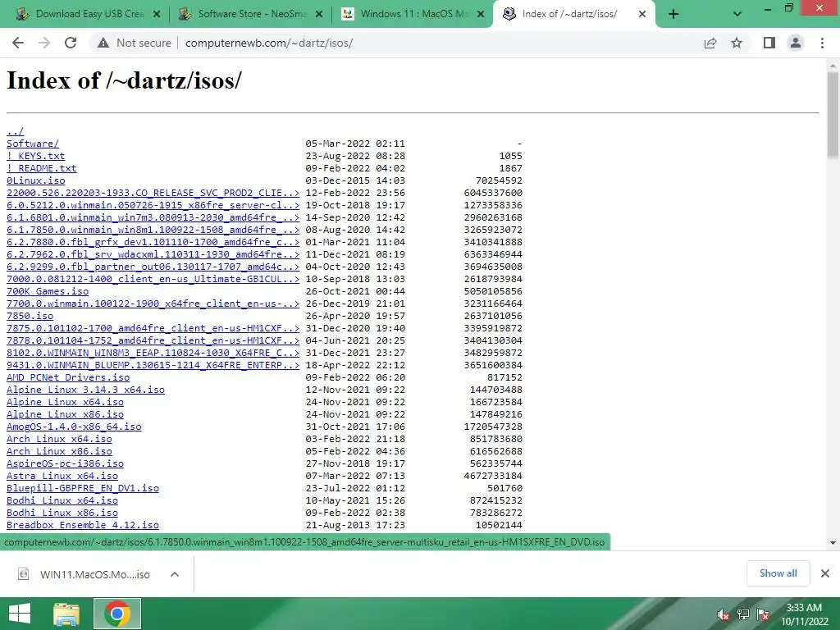Click the 6.1.7850.0.winmain_win8m1 link
The image size is (840, 630).
tap(153, 230)
